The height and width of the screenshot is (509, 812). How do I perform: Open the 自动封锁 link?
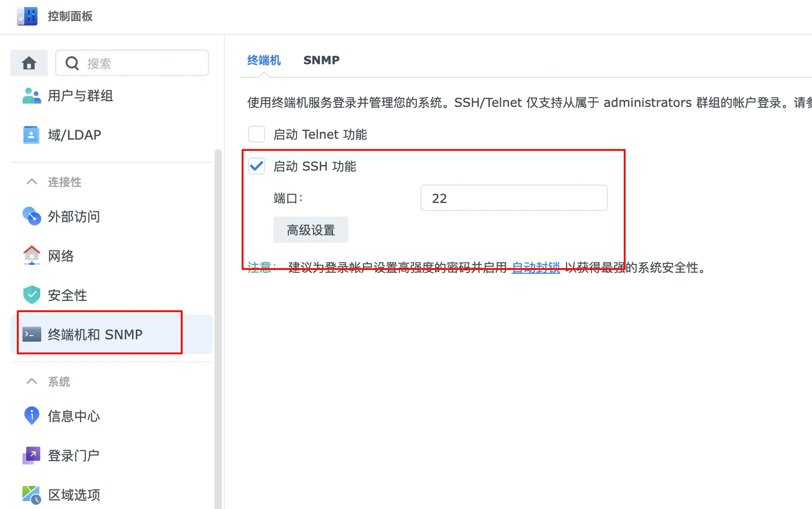535,267
